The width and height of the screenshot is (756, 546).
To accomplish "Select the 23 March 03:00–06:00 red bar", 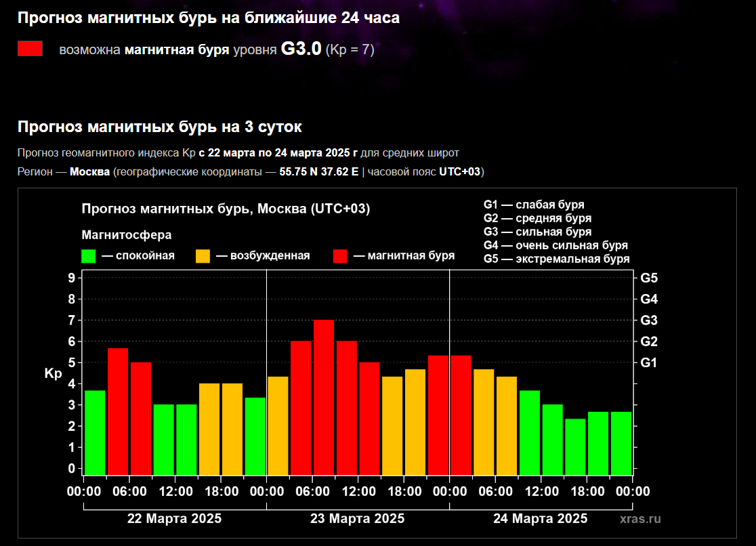I will [301, 408].
